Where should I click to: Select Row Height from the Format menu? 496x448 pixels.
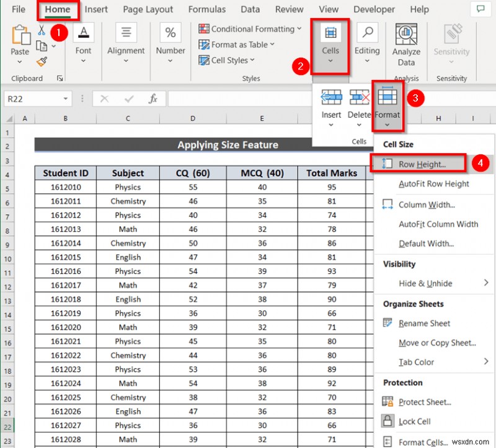(422, 164)
